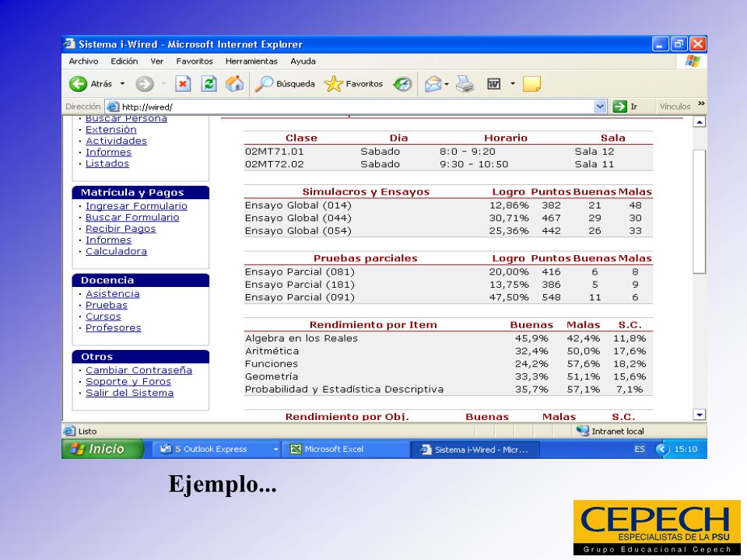Open Recibir Pagos link
The image size is (747, 560).
coord(121,229)
